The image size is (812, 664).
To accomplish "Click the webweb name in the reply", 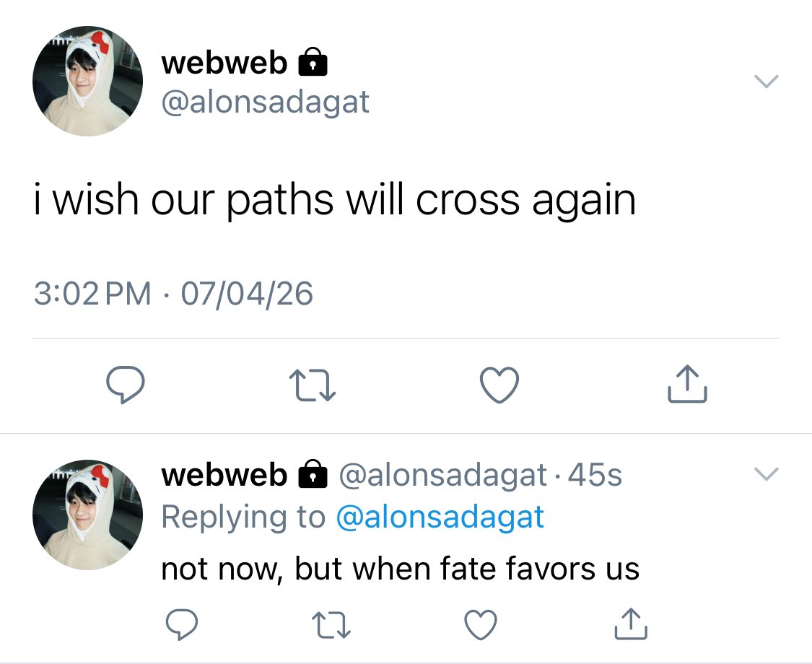I will [224, 474].
